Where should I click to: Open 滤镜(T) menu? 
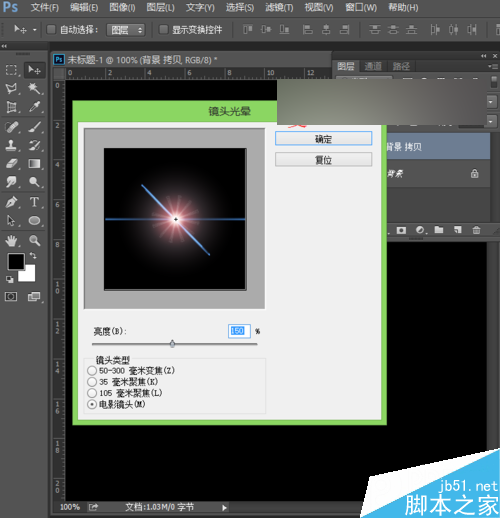tap(279, 8)
